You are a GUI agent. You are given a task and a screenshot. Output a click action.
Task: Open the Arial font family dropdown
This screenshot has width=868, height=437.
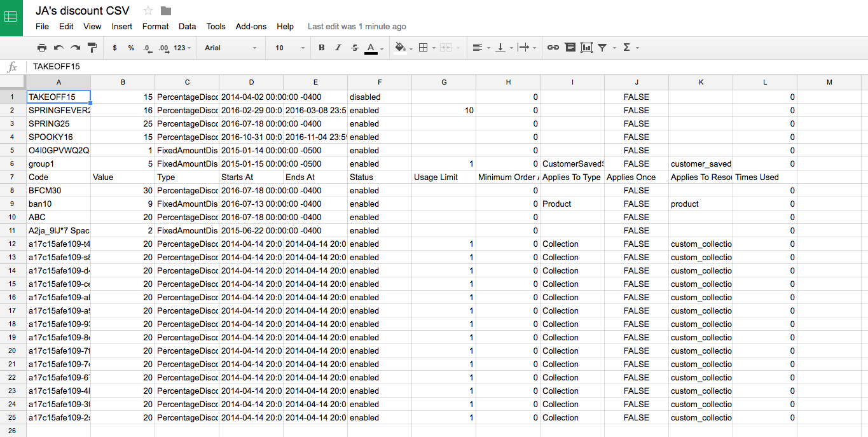(x=230, y=48)
